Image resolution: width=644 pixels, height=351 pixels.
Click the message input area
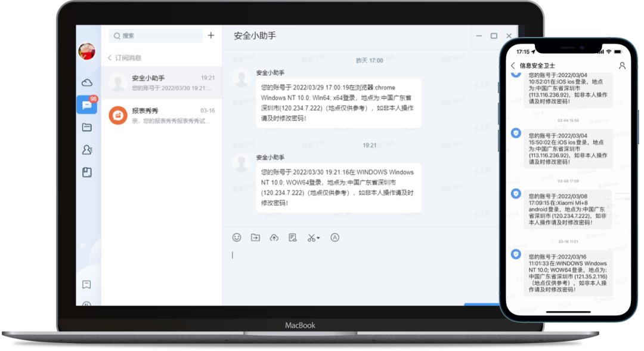click(361, 275)
